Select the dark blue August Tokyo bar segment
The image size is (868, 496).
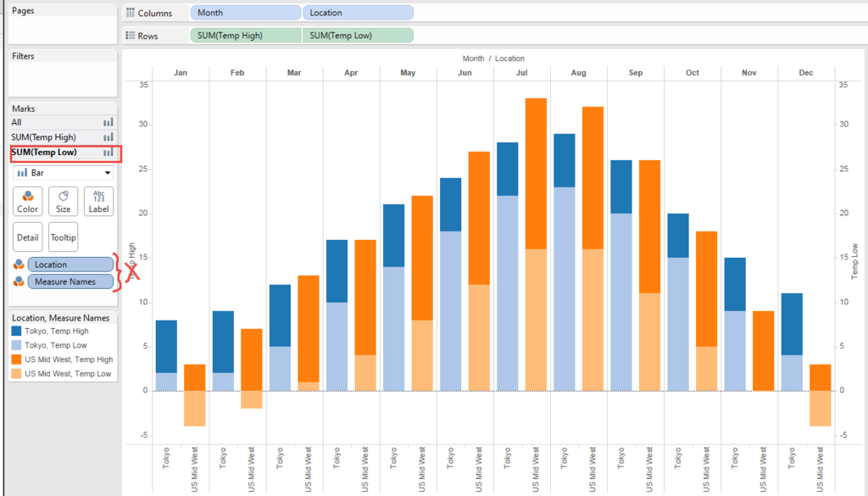564,160
